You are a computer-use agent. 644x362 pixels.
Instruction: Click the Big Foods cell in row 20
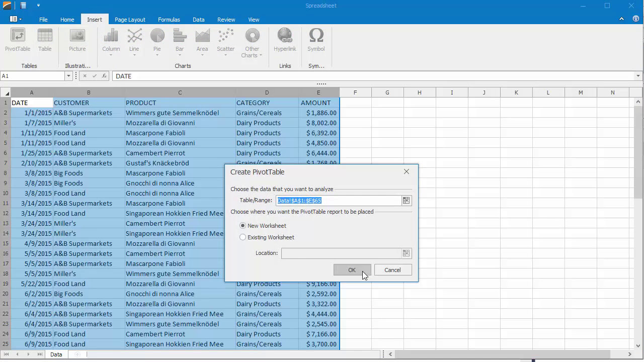[x=89, y=294]
